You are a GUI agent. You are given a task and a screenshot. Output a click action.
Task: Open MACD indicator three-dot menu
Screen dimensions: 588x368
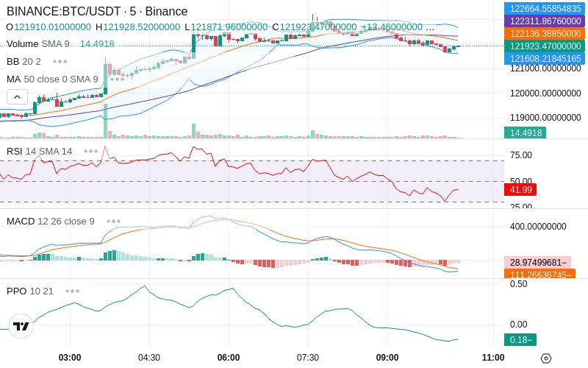click(114, 222)
